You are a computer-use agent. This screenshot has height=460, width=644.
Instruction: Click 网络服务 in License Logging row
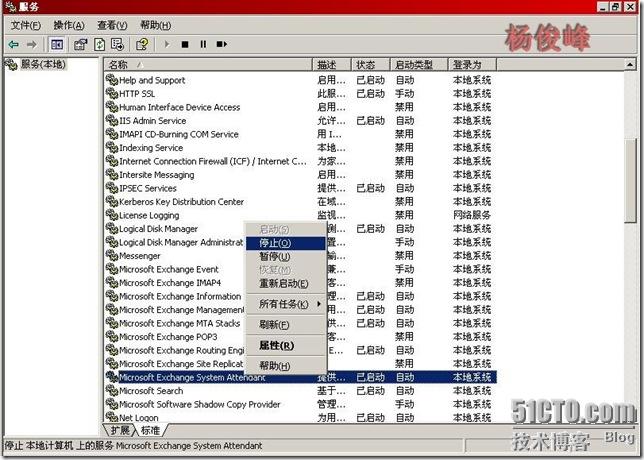pos(472,215)
